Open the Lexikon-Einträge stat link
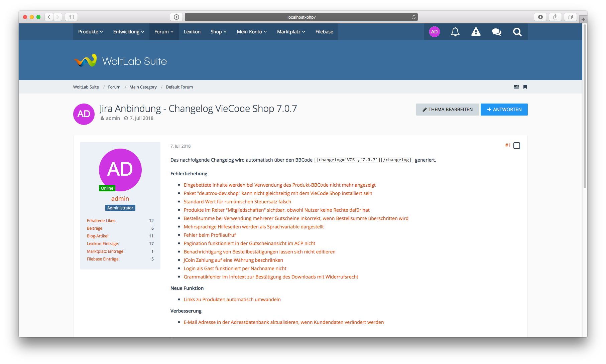 point(103,244)
